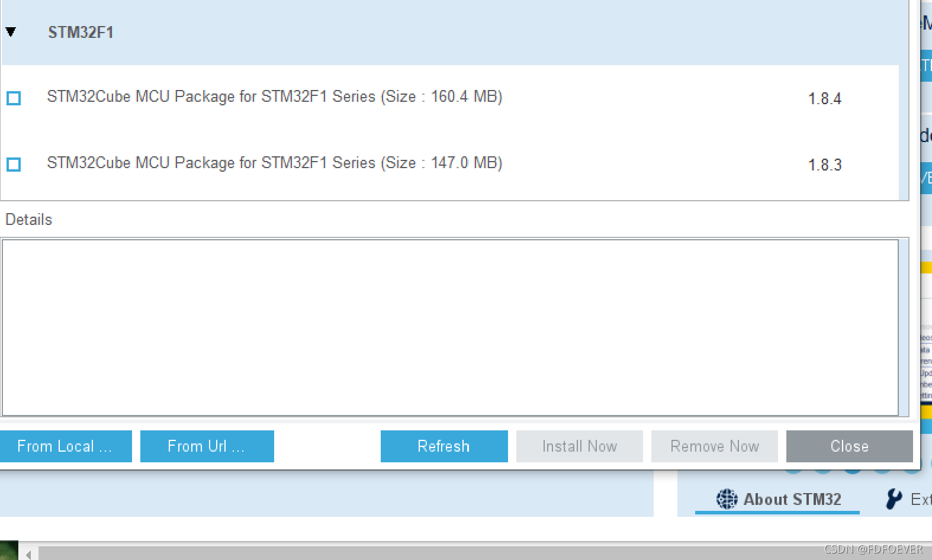Click the Remove Now button
932x560 pixels.
[x=715, y=446]
